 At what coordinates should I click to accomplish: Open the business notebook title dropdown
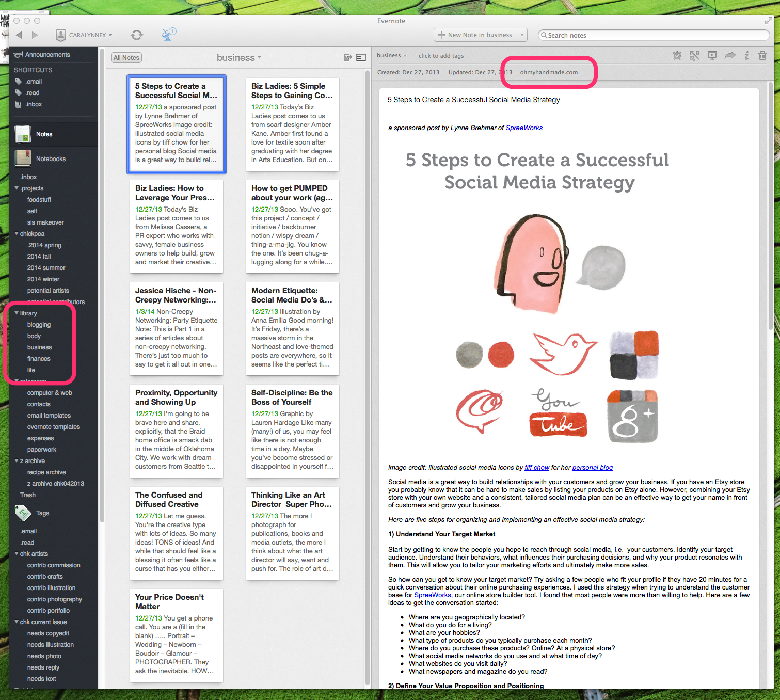point(239,58)
